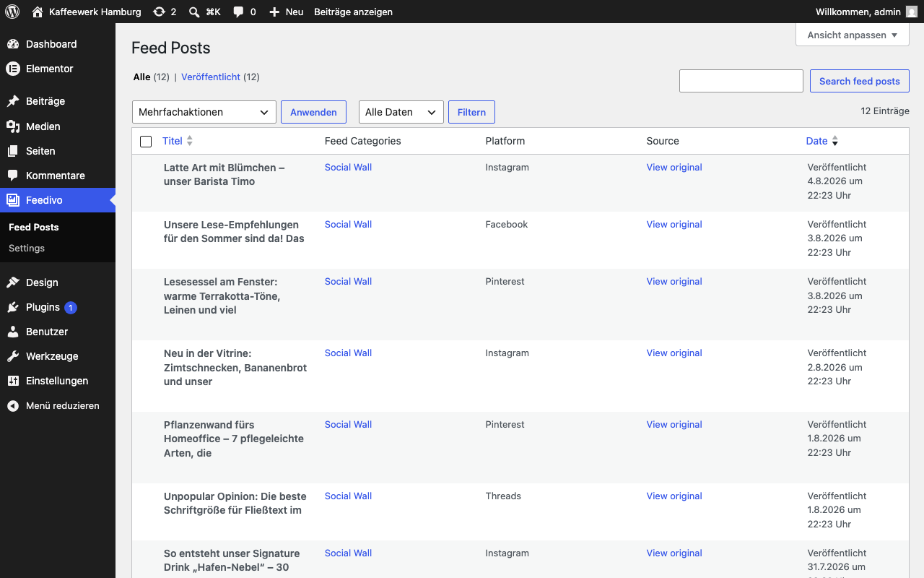
Task: Click the Kommentare bubble icon in sidebar
Action: click(13, 176)
